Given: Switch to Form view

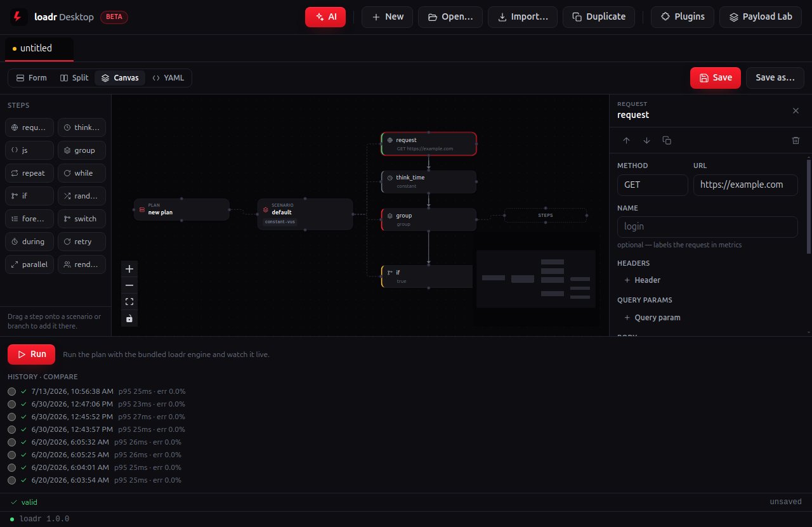Looking at the screenshot, I should pyautogui.click(x=32, y=78).
